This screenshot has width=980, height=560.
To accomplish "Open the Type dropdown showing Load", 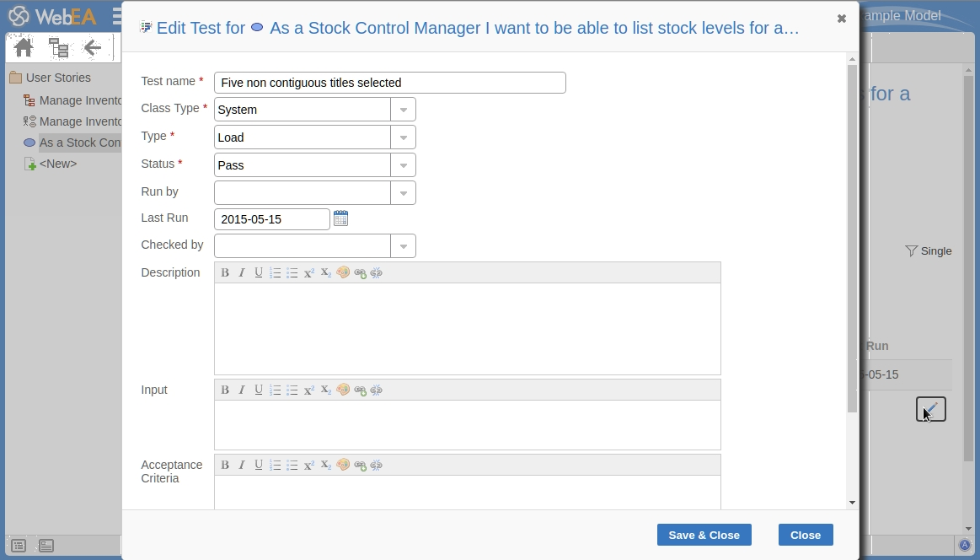I will [404, 137].
